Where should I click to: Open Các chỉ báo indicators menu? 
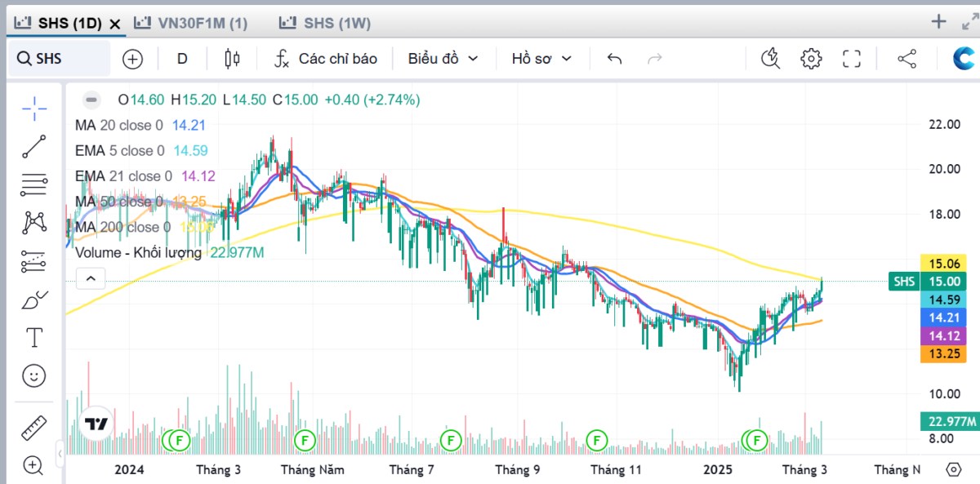(x=325, y=59)
